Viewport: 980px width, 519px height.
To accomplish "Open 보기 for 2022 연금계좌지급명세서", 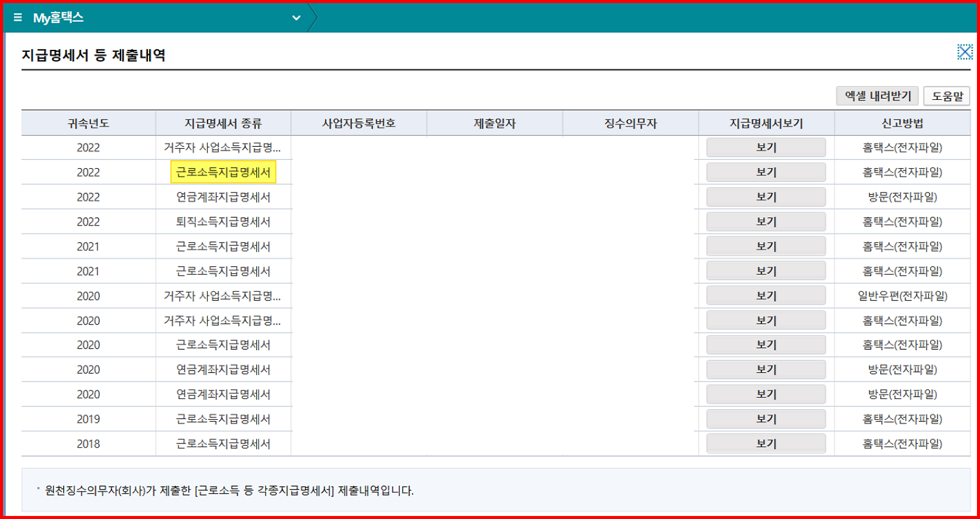I will pos(766,197).
